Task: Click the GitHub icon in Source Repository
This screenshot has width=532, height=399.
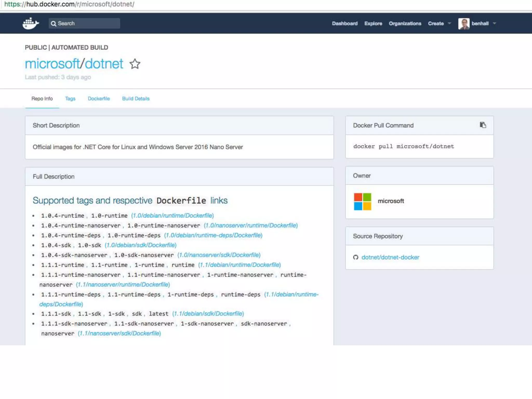Action: tap(356, 257)
